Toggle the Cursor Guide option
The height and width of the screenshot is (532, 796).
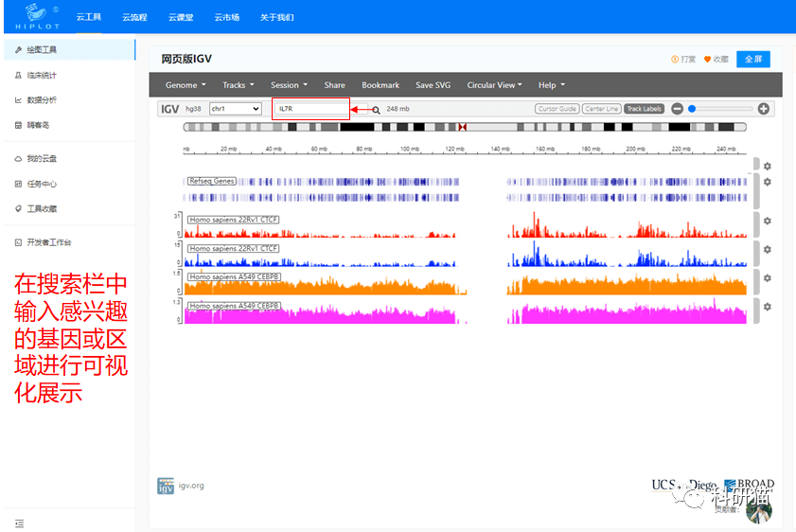pyautogui.click(x=557, y=109)
